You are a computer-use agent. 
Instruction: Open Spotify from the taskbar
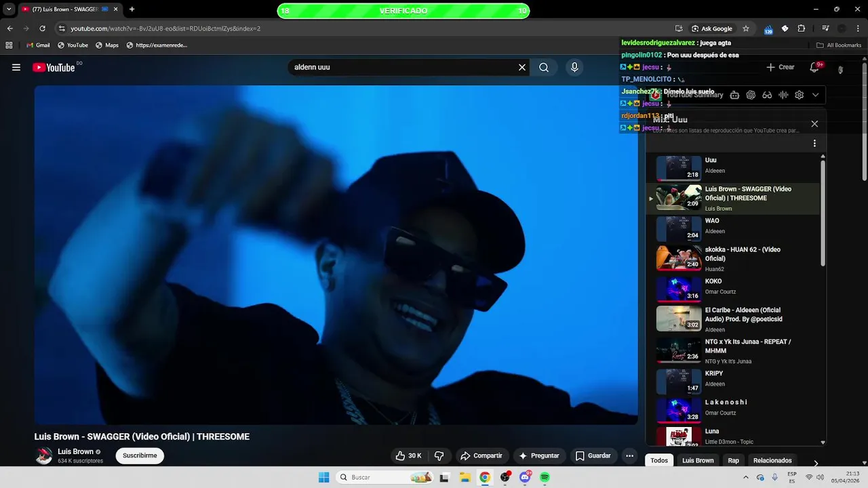(545, 477)
